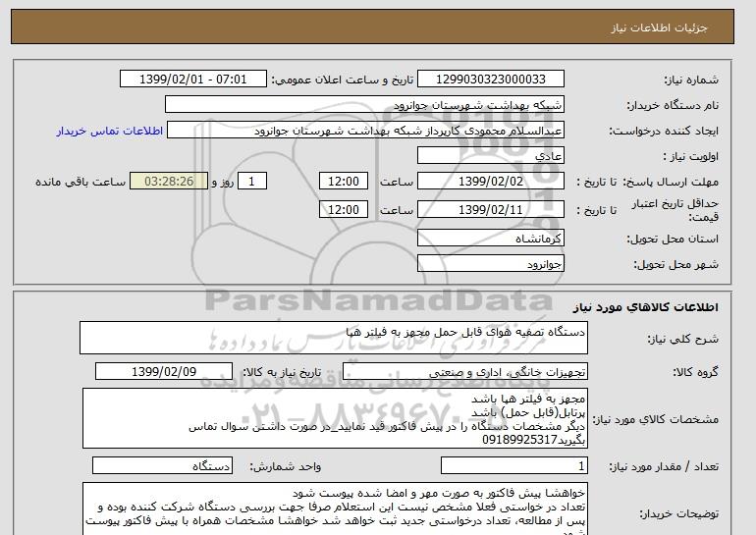Click label استان محل تحویل
The height and width of the screenshot is (535, 756).
point(673,239)
